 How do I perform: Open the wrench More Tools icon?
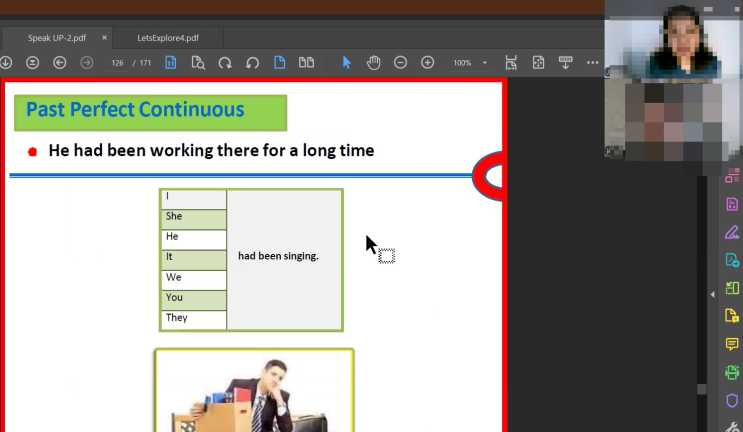(733, 426)
